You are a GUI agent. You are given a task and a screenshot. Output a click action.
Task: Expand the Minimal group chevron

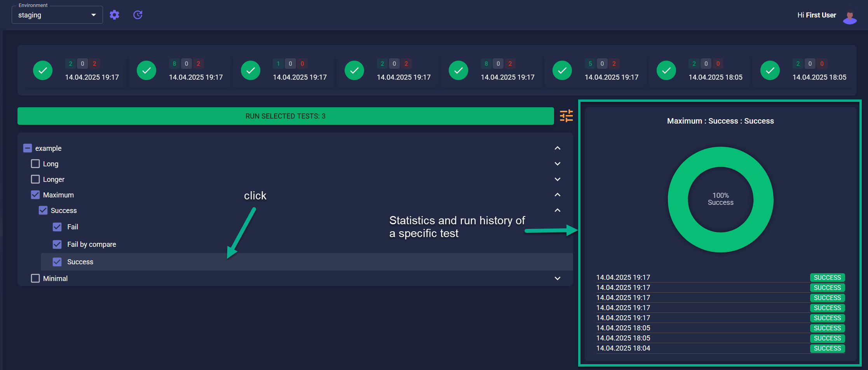558,278
